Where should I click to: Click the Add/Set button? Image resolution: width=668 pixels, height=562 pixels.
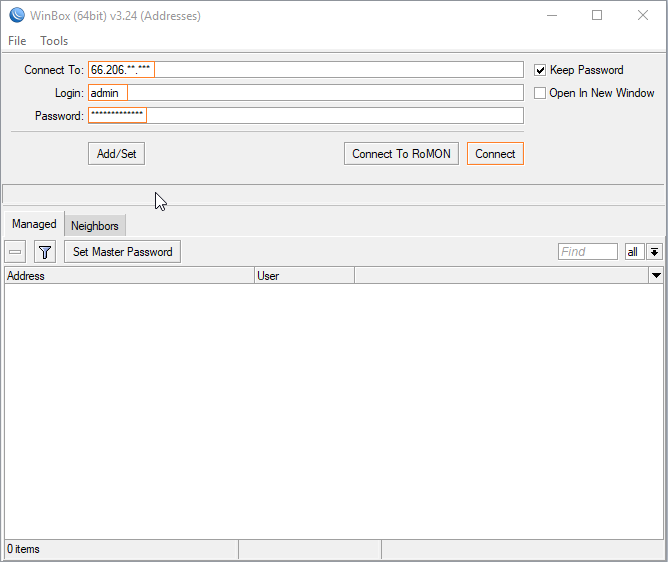click(x=116, y=154)
